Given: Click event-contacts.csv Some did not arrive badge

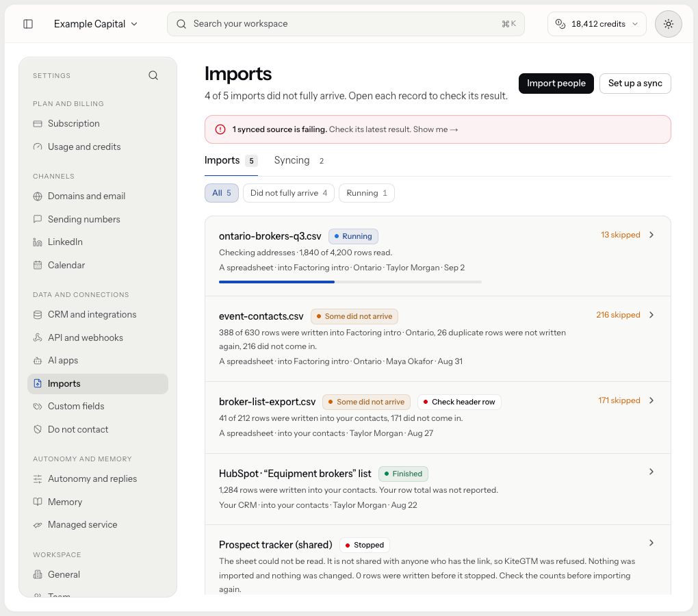Looking at the screenshot, I should 354,316.
